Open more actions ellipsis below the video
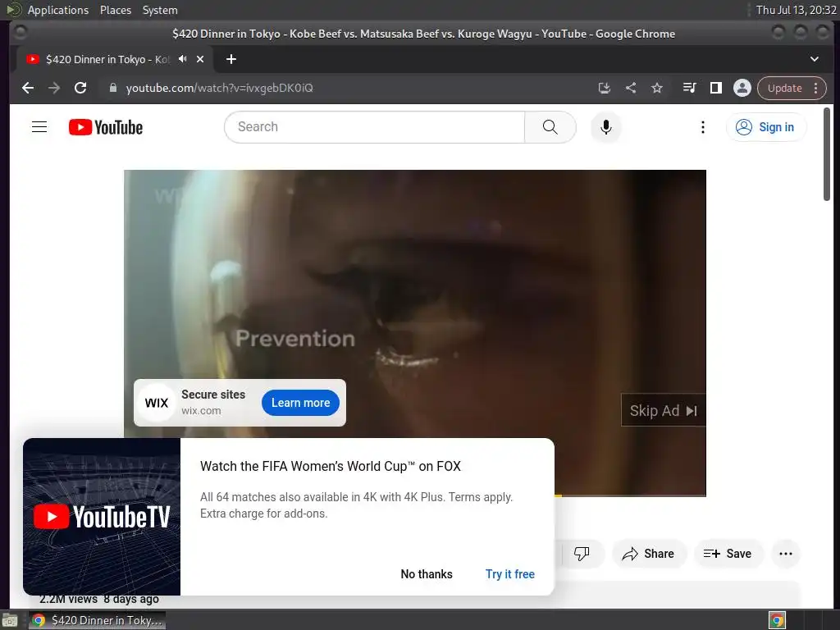The height and width of the screenshot is (630, 840). point(785,554)
